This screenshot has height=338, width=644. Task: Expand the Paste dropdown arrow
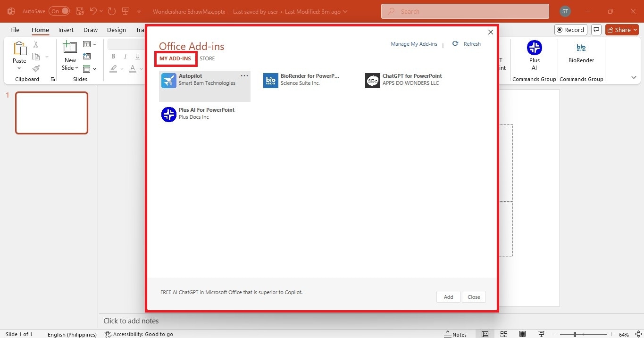[x=19, y=68]
